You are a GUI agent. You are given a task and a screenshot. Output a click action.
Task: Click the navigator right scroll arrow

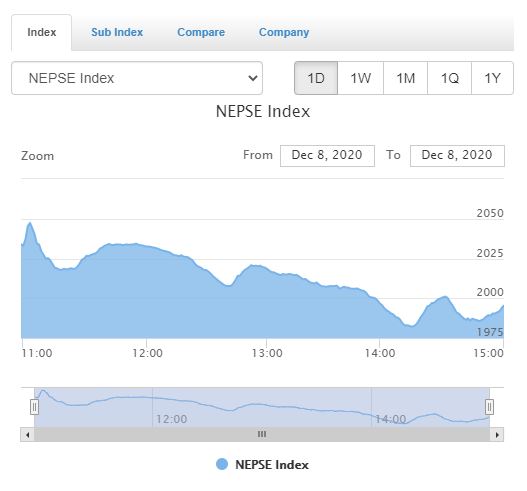coord(497,435)
